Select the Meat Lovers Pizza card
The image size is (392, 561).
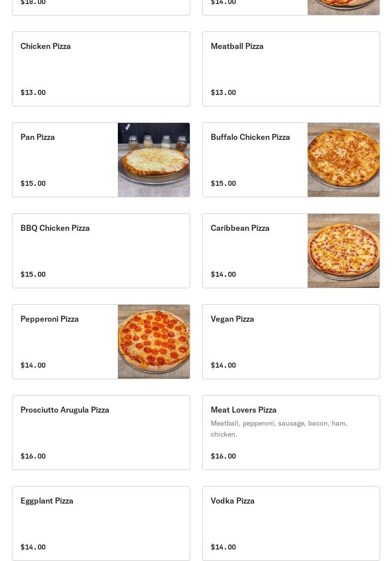[291, 433]
